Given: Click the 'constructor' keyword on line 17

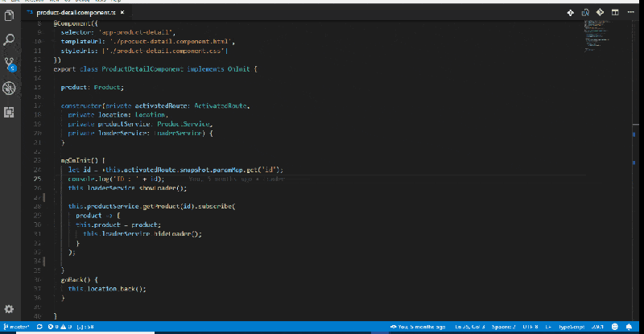Looking at the screenshot, I should tap(81, 106).
